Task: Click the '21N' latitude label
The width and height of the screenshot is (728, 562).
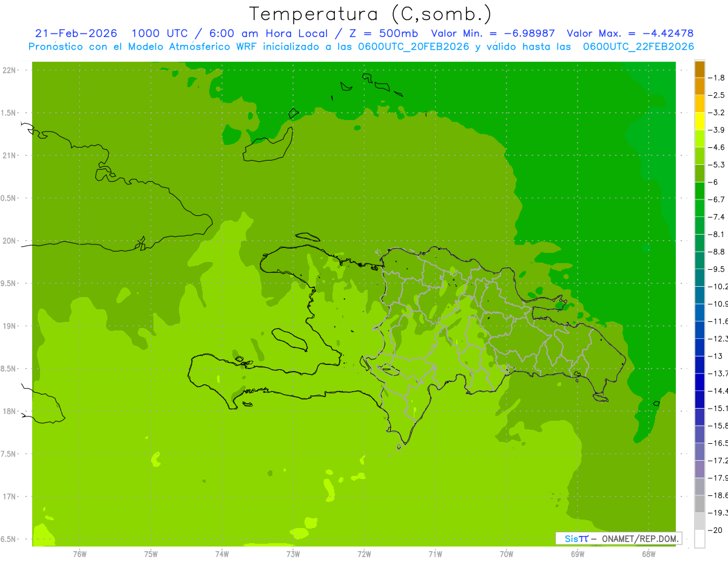Action: 9,156
